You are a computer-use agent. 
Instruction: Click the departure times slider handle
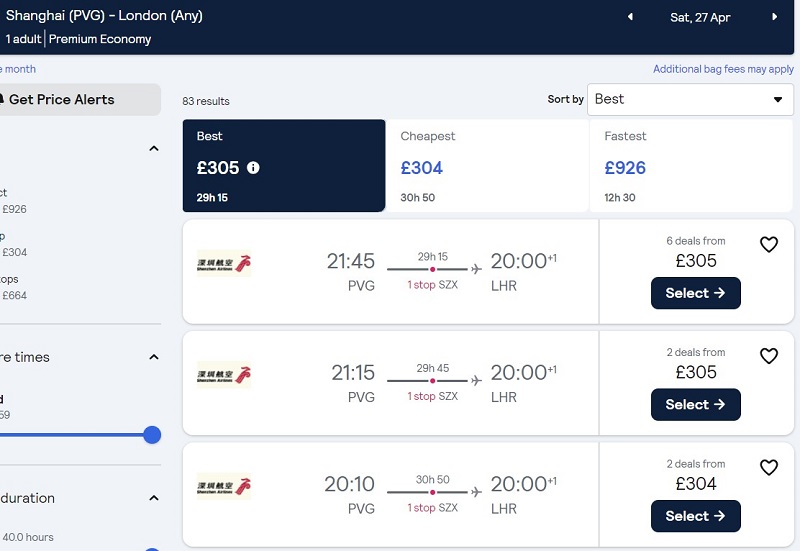point(152,435)
